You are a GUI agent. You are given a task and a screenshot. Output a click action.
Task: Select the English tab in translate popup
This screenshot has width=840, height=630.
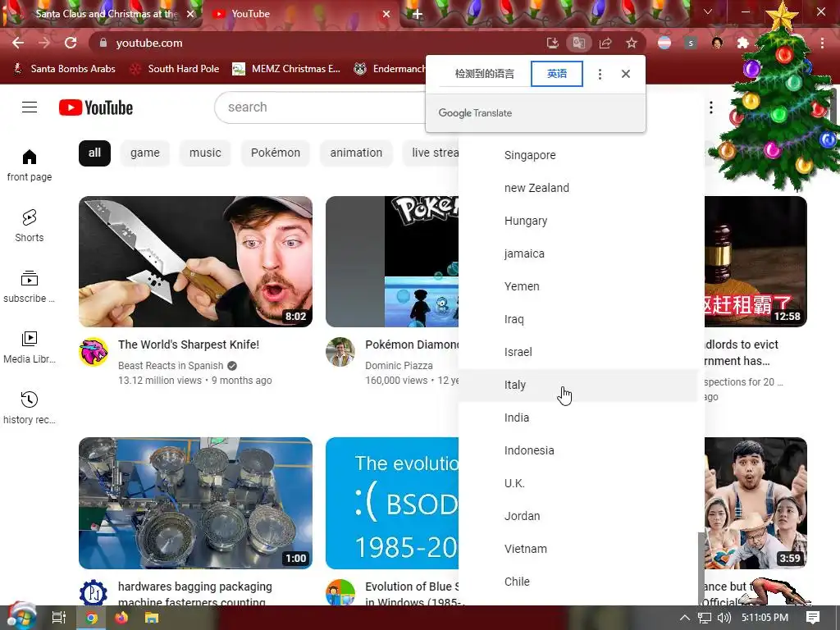click(557, 74)
